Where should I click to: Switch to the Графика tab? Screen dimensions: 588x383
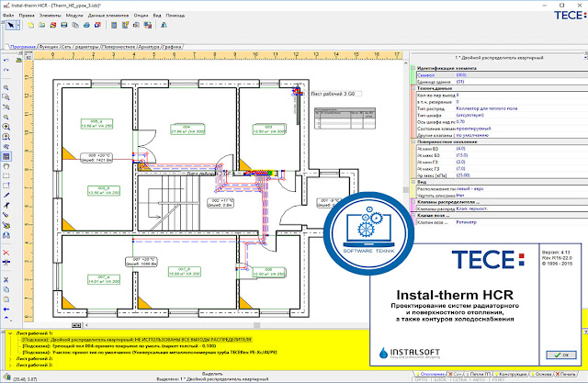(x=172, y=47)
